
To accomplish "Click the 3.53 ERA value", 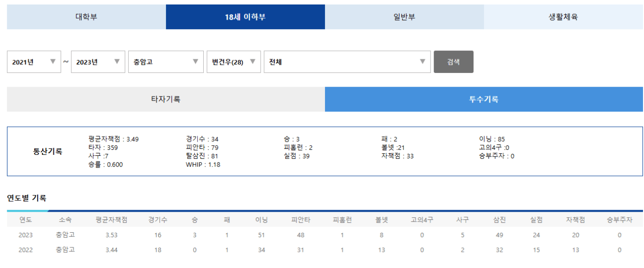I will [111, 235].
